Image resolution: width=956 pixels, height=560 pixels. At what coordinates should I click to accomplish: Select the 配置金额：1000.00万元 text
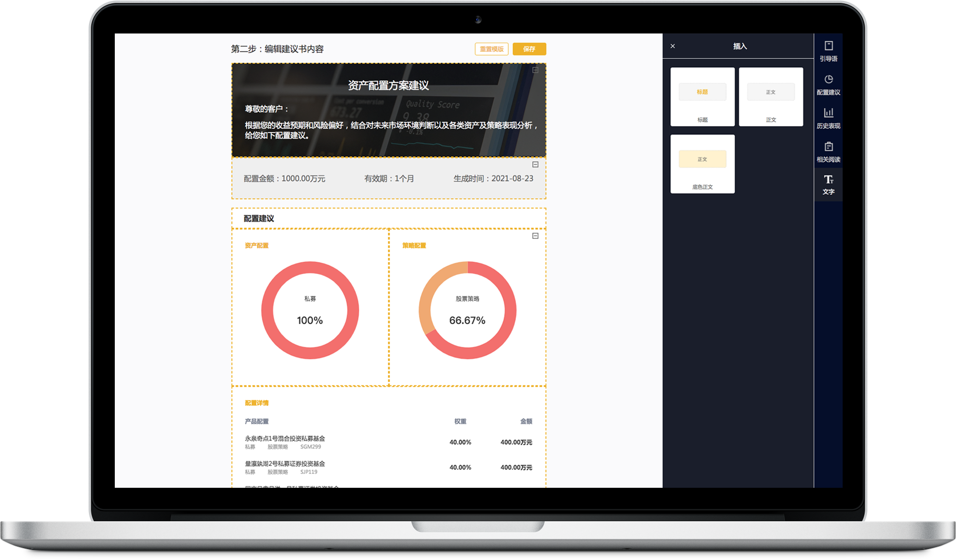click(x=285, y=178)
